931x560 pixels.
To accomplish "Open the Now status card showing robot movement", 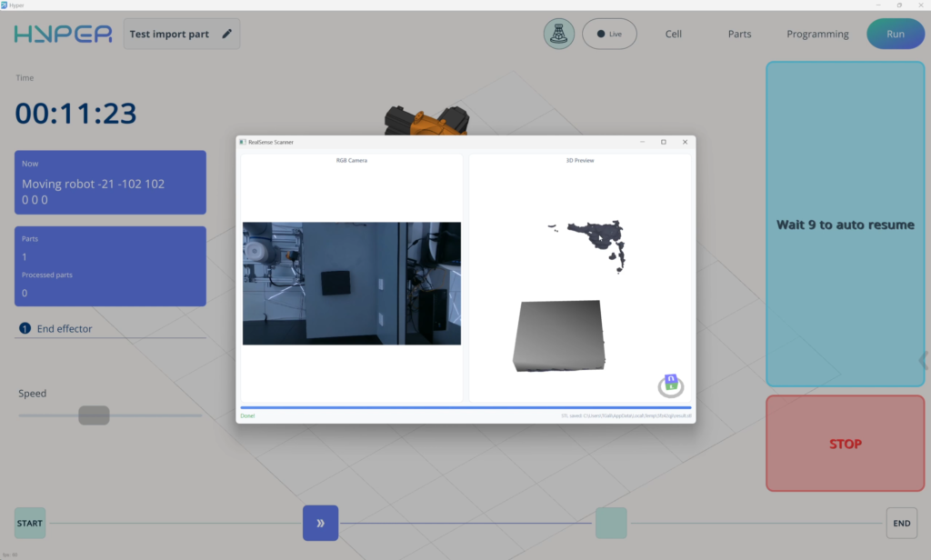I will pyautogui.click(x=109, y=182).
